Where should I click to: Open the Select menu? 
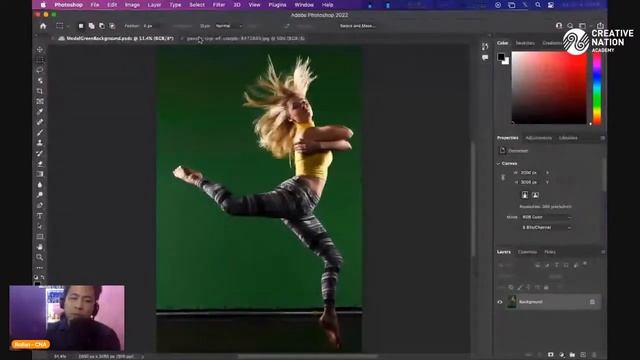click(197, 5)
